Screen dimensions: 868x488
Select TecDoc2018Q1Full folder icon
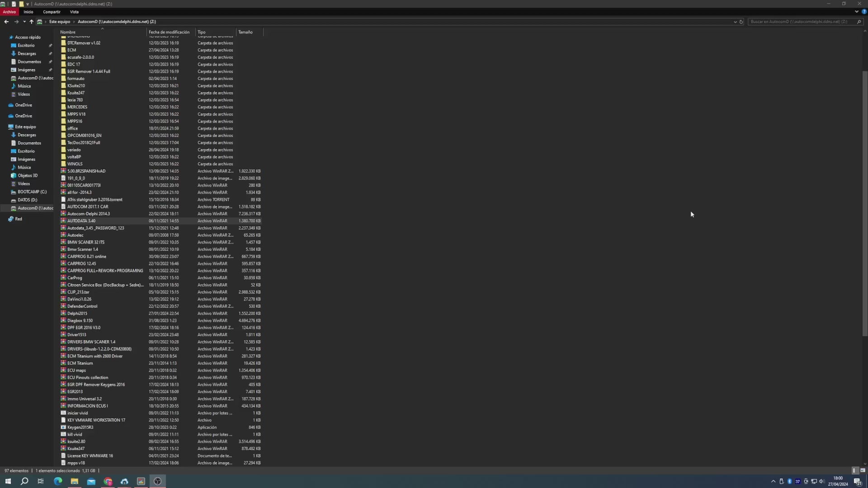click(63, 143)
